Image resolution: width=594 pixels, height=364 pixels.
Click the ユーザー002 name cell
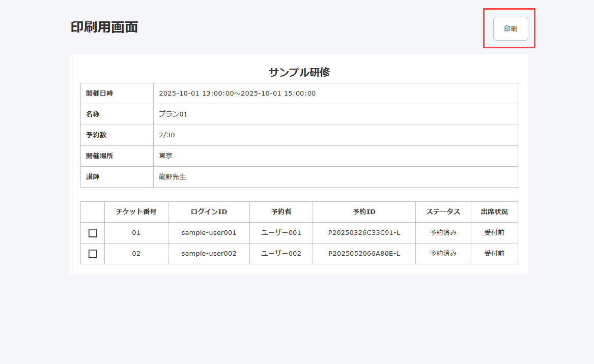281,254
